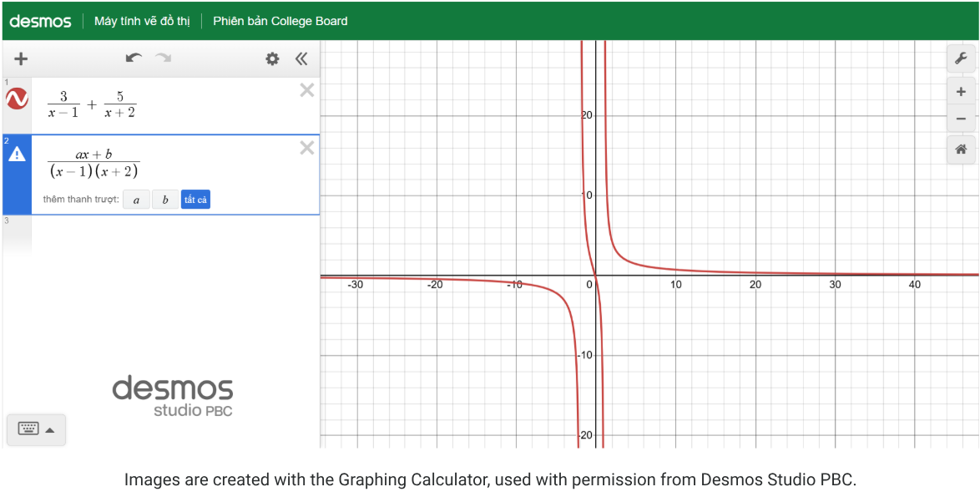Add slider for variable b
980x497 pixels.
click(165, 200)
